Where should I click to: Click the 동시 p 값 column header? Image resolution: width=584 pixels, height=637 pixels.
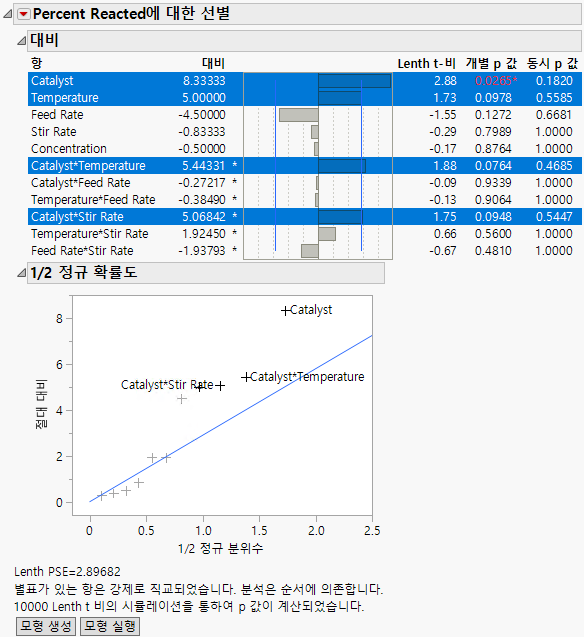pos(552,63)
